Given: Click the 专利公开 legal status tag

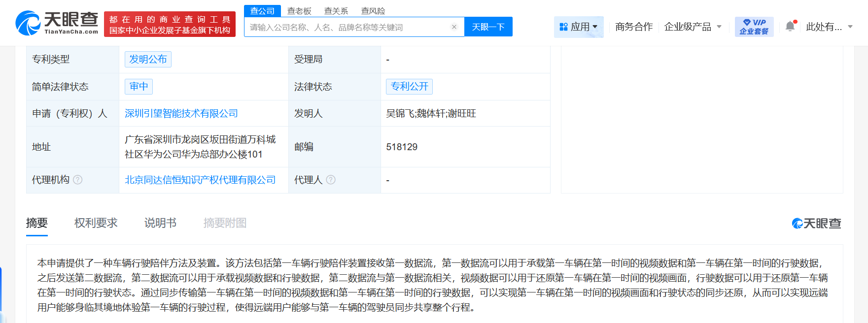Looking at the screenshot, I should [409, 86].
